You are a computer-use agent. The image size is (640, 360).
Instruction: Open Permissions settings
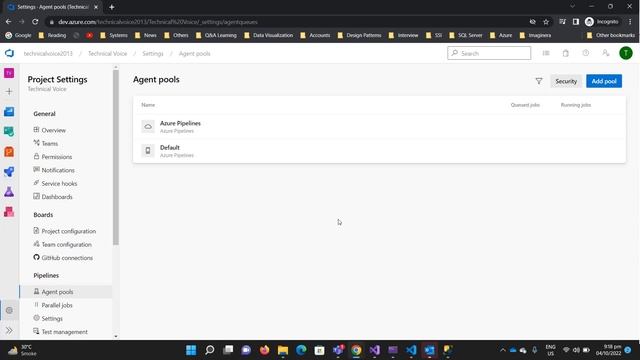[57, 157]
